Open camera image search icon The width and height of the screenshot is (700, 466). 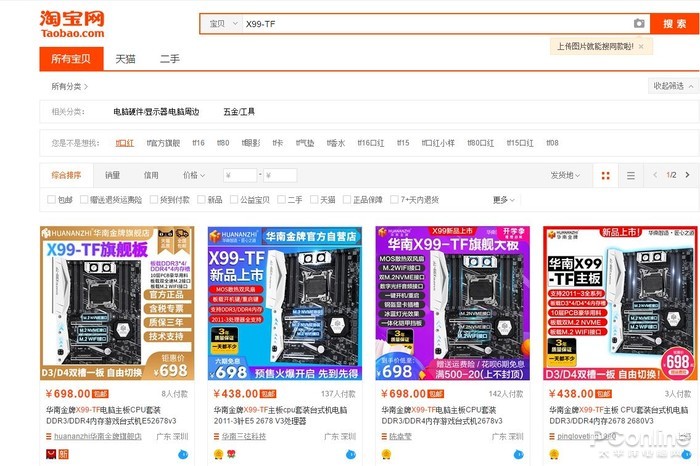tap(639, 24)
